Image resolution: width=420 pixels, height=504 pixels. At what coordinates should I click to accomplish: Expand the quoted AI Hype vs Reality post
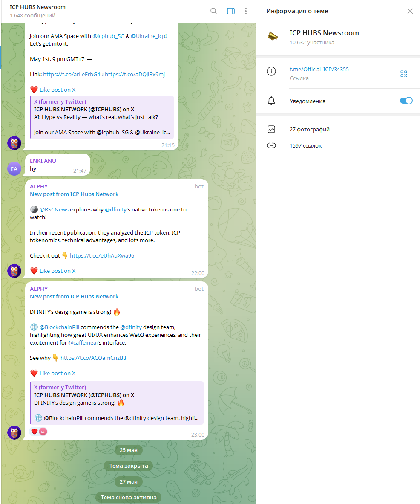pyautogui.click(x=102, y=117)
